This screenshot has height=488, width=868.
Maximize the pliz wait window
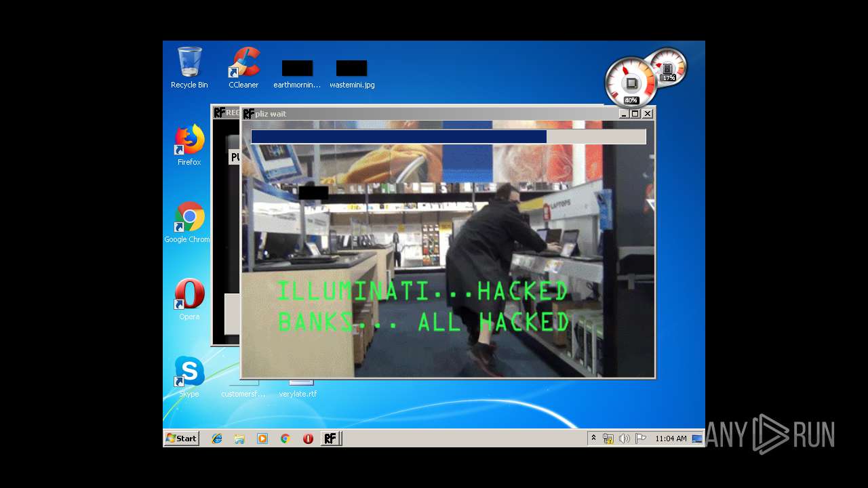point(635,114)
